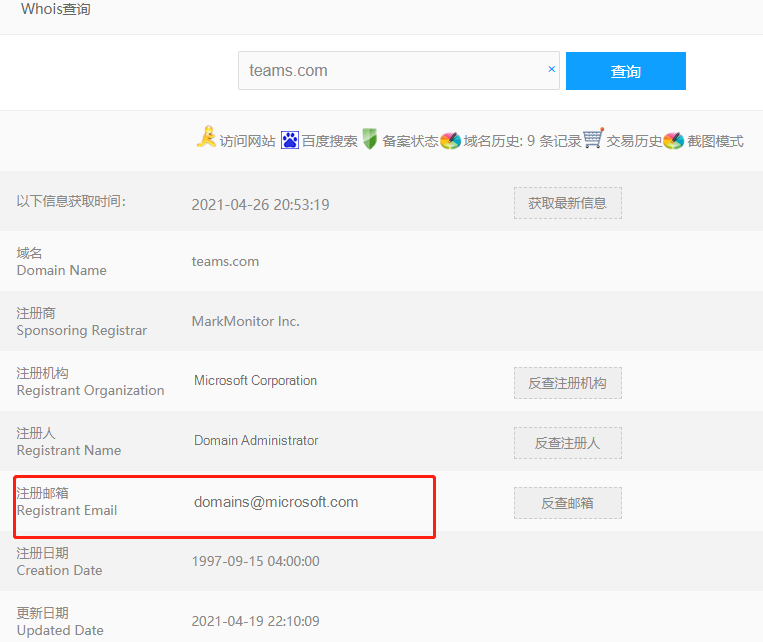Click the 反查注册机构 button
The width and height of the screenshot is (763, 642).
567,383
